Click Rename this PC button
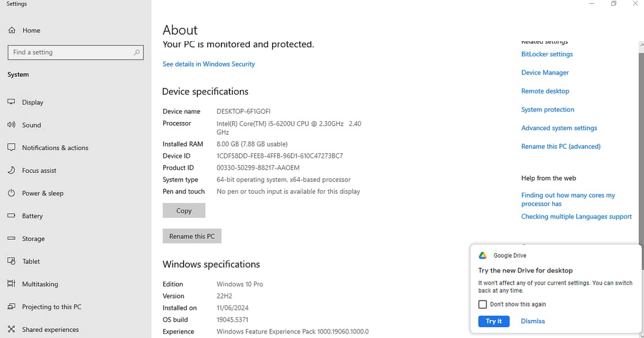Image resolution: width=644 pixels, height=338 pixels. point(192,236)
